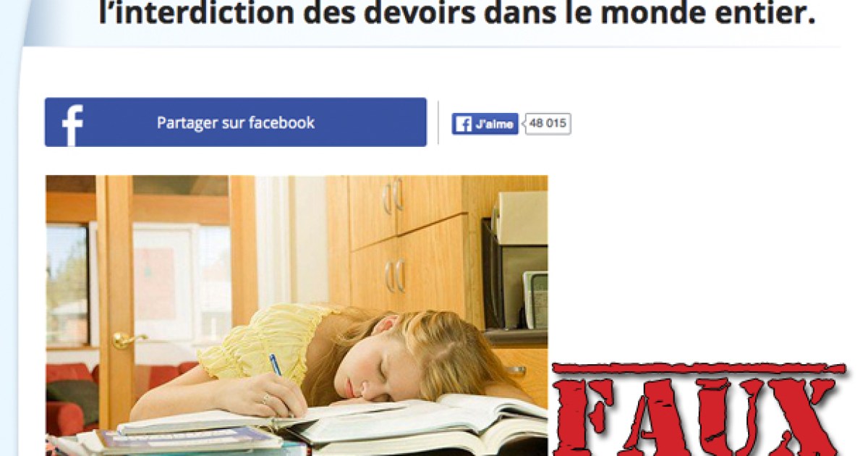Screen dimensions: 868x456
Task: Like the page with the J'aime button
Action: coord(485,124)
